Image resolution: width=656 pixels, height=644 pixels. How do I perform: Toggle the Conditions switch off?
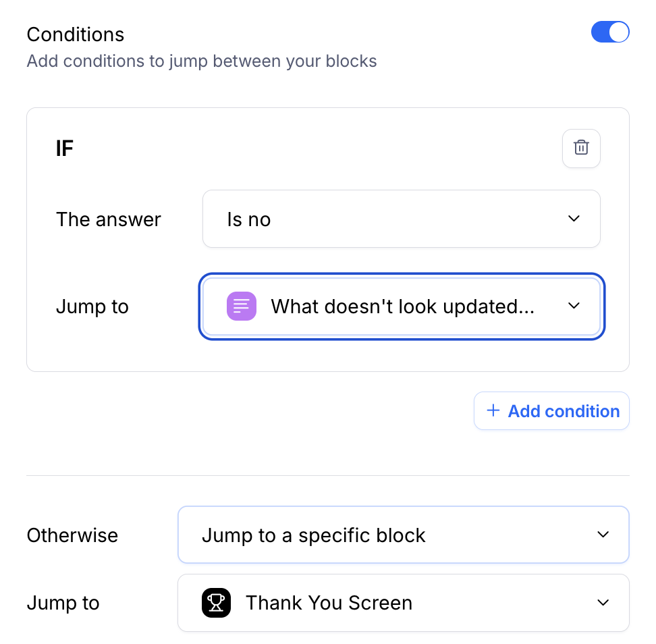tap(610, 32)
